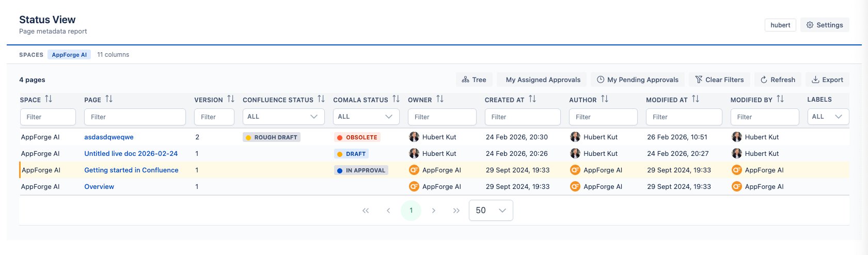Sort by Page column arrows
Screen dimensions: 868x255
[109, 99]
